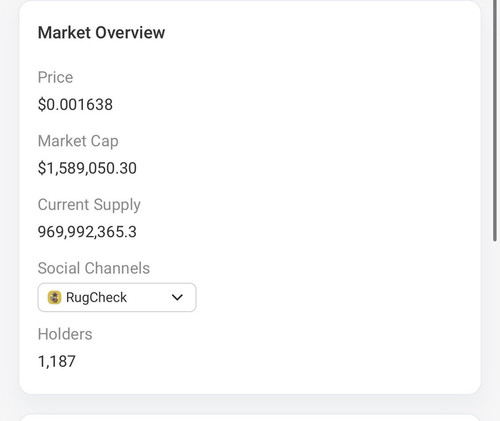
Task: Click the Market Overview heading
Action: tap(101, 33)
